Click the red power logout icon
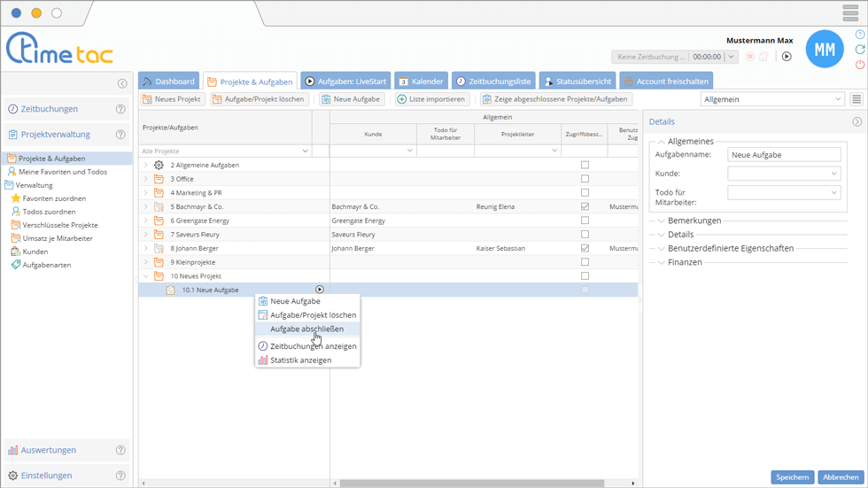This screenshot has width=868, height=488. [860, 65]
